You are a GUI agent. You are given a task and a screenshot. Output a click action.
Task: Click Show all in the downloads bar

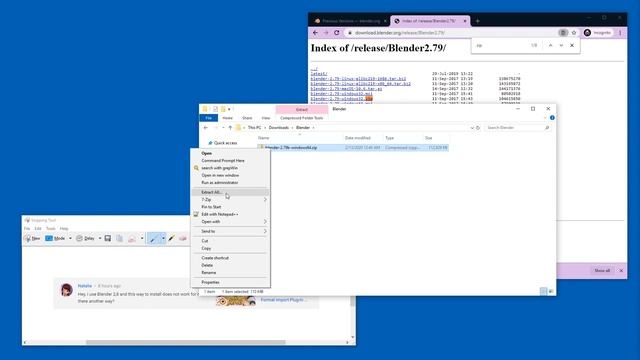(602, 271)
